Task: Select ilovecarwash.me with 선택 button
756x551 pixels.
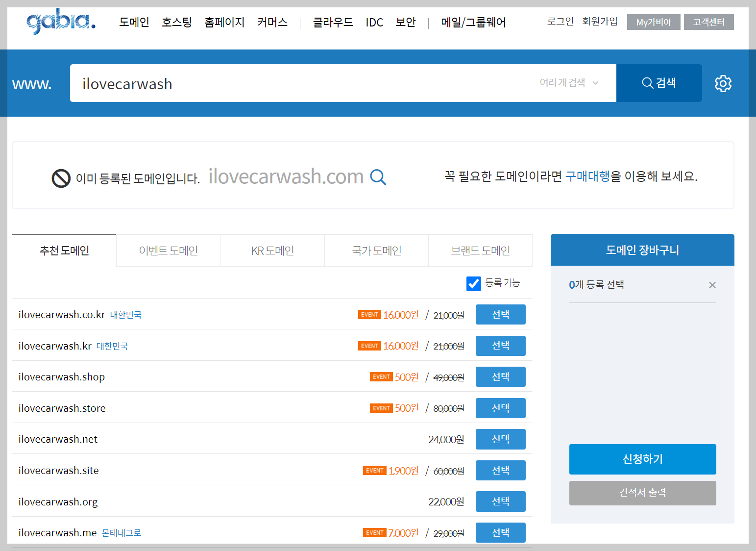Action: [x=500, y=532]
